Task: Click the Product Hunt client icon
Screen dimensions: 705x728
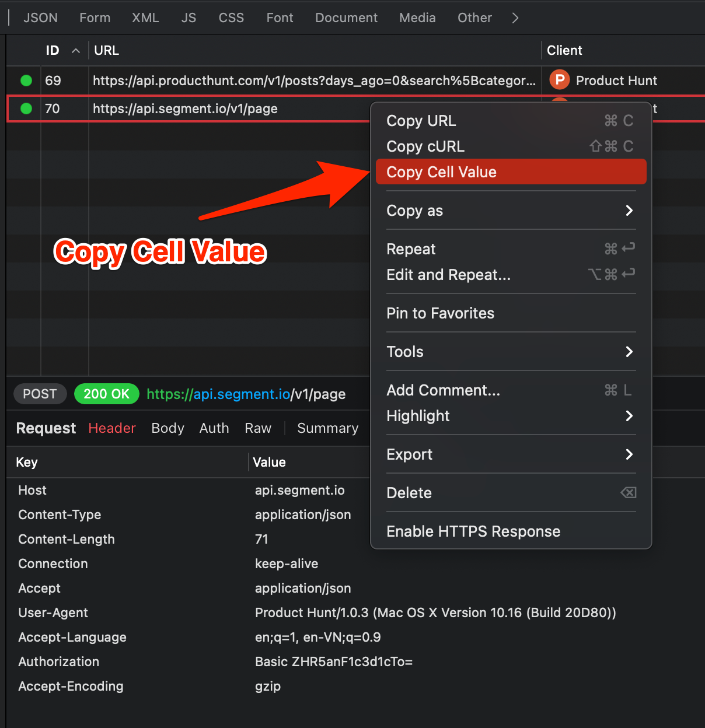Action: [559, 80]
